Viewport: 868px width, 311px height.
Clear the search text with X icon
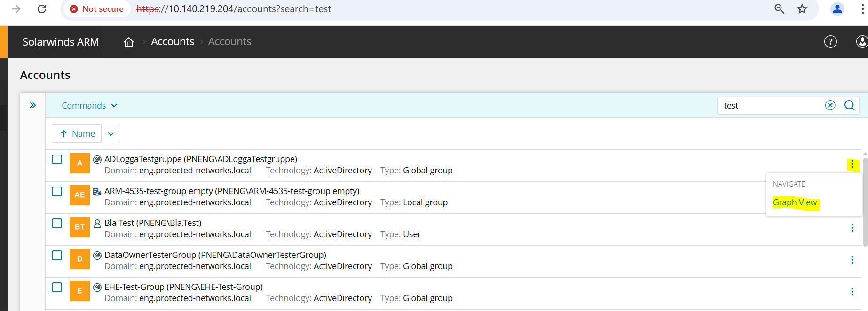(x=830, y=105)
